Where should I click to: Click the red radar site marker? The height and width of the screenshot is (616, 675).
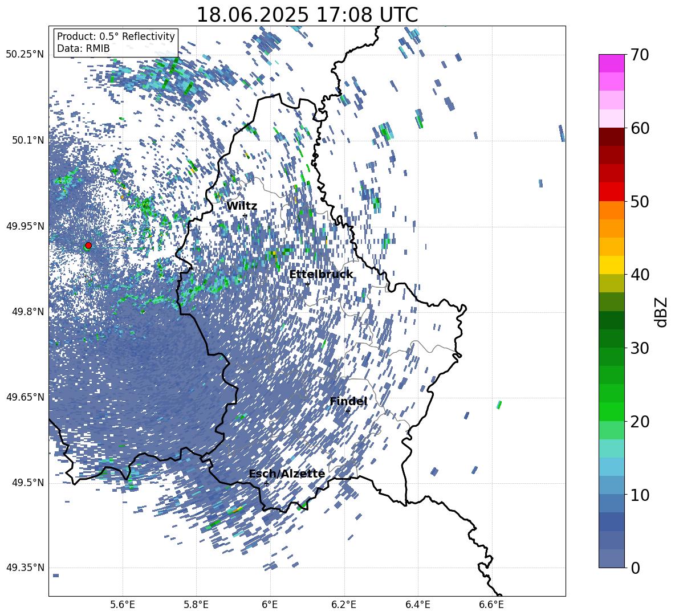click(88, 245)
